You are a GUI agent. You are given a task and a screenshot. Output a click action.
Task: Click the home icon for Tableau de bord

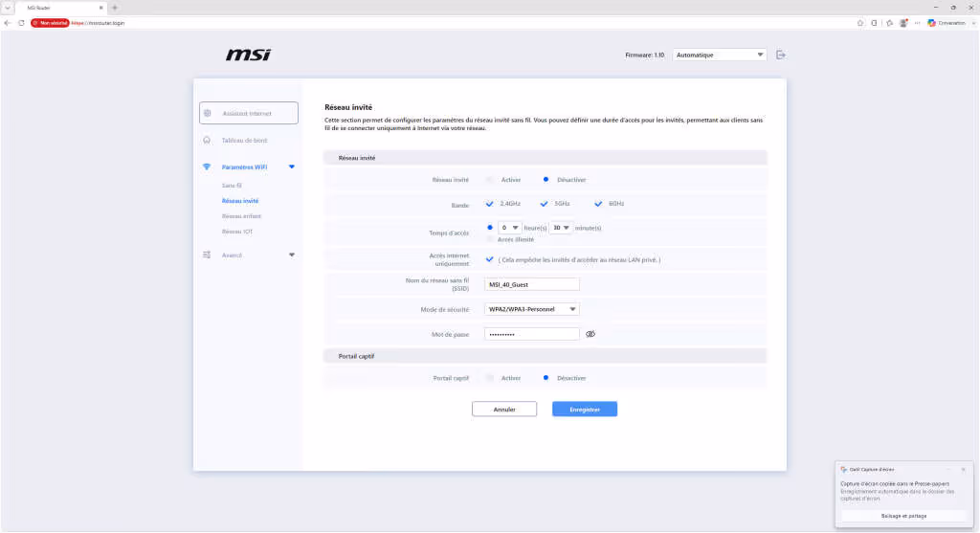click(207, 140)
